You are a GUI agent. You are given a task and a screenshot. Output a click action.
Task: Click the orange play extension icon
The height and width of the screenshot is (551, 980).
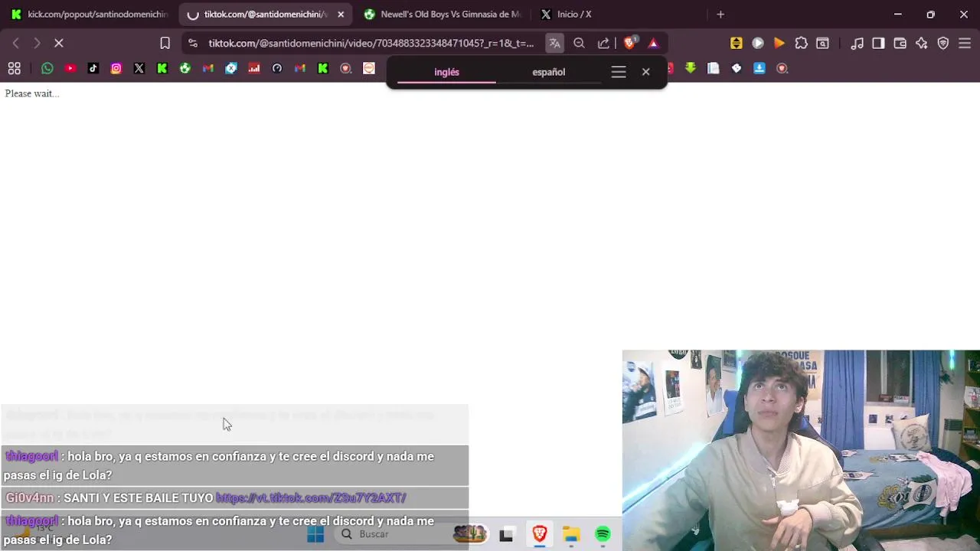pos(779,44)
